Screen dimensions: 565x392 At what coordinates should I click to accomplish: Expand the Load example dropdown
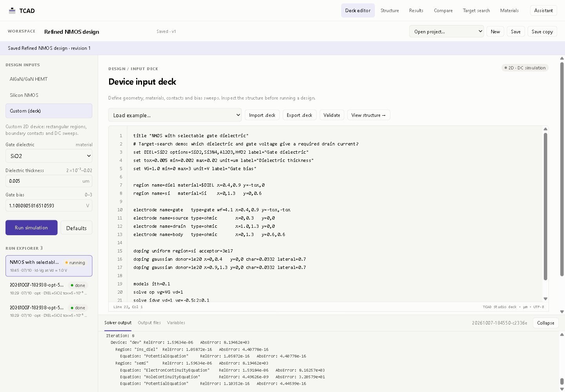(x=175, y=115)
